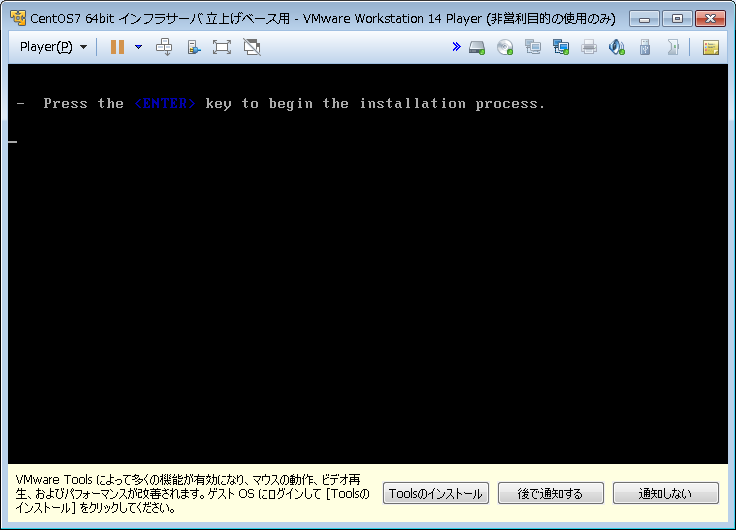The width and height of the screenshot is (736, 530).
Task: Minimize the VMware Player window
Action: pyautogui.click(x=644, y=19)
